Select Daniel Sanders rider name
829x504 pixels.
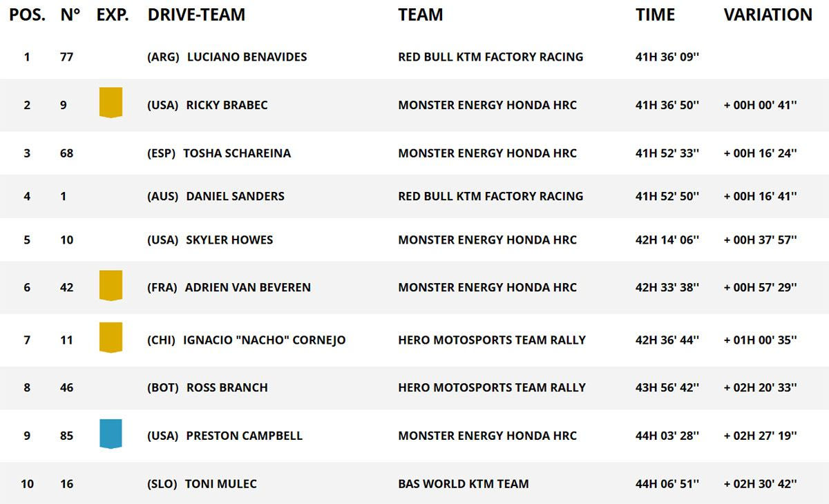coord(235,196)
